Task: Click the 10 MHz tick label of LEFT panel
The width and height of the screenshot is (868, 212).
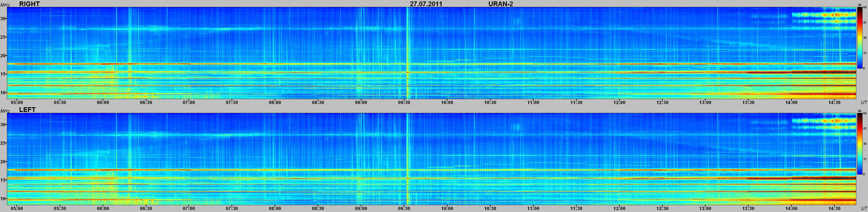Action: click(3, 199)
